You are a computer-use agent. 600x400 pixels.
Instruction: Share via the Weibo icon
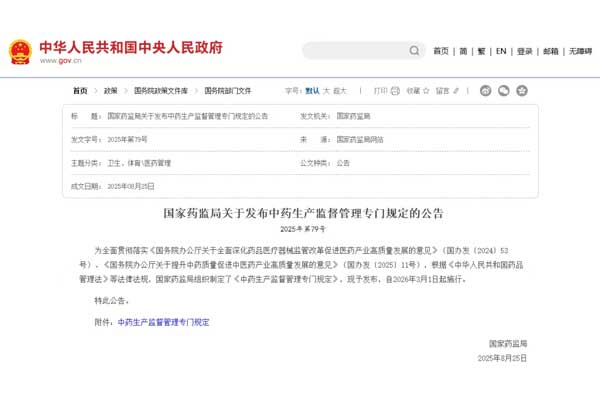click(x=485, y=90)
